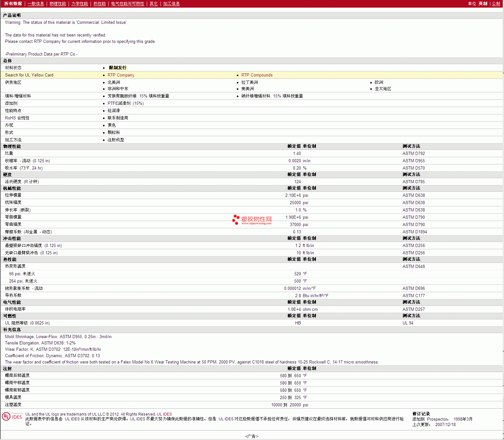Click the Search for UL Yellow Card label
The image size is (504, 440).
(x=29, y=75)
